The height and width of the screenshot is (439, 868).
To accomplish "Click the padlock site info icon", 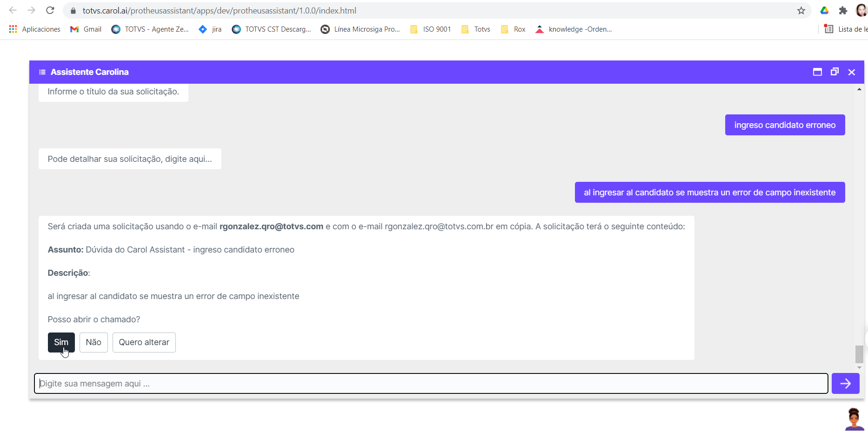I will click(x=73, y=11).
